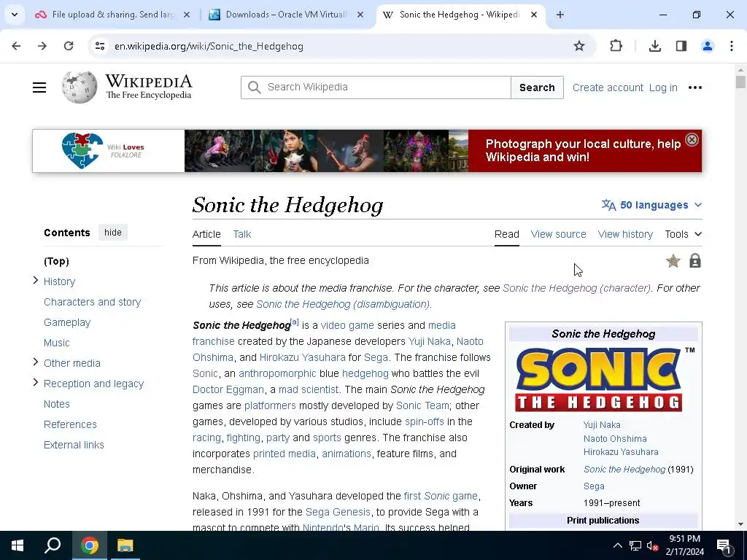Hide the Contents sidebar

113,233
